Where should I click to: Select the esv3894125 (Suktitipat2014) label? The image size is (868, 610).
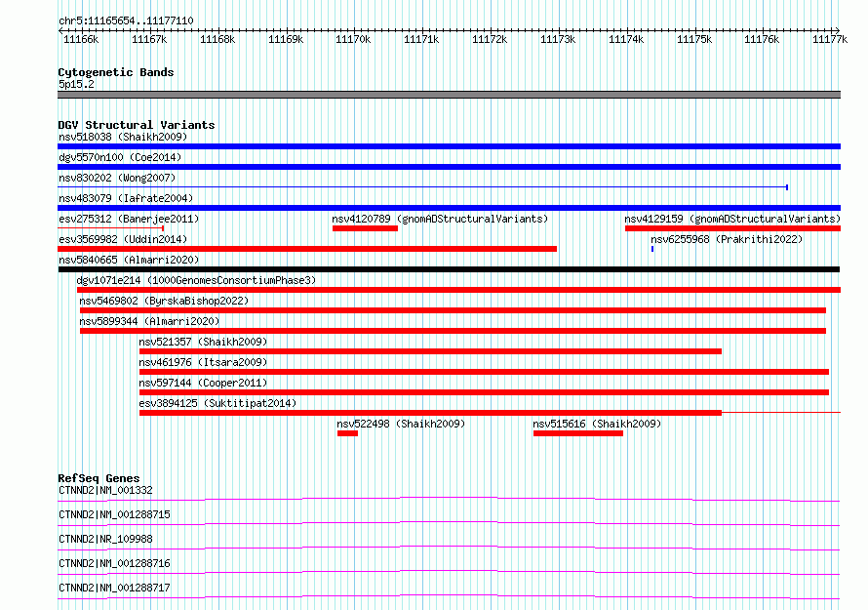coord(217,403)
